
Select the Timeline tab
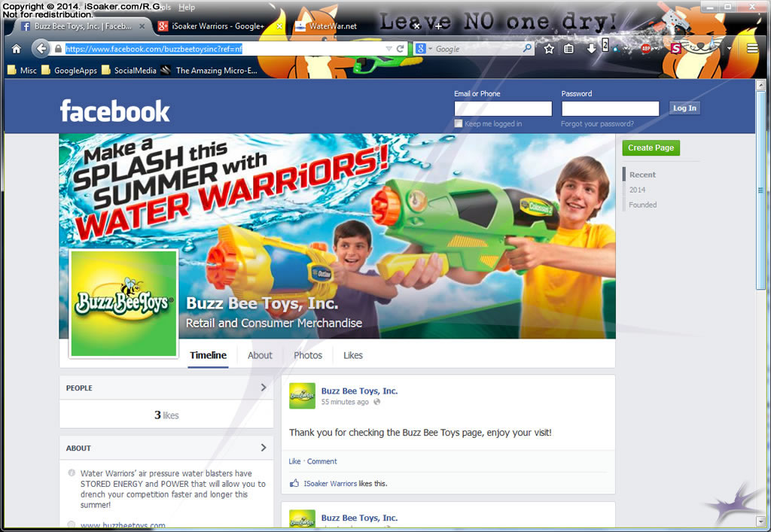click(x=208, y=355)
